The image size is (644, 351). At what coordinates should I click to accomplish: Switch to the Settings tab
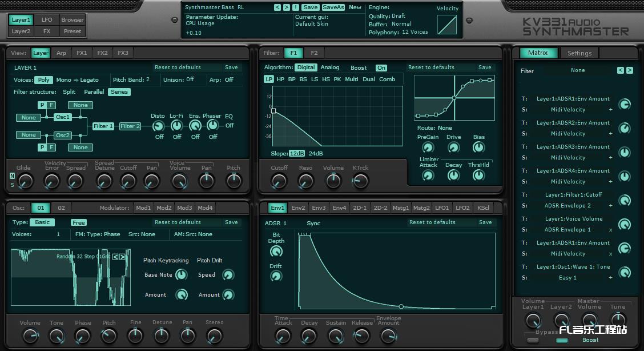tap(579, 53)
